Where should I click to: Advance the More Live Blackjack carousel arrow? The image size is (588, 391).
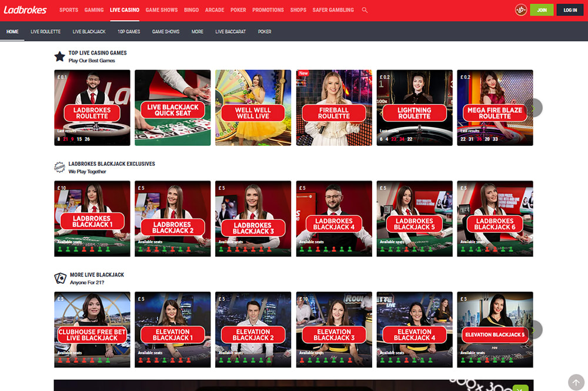pyautogui.click(x=533, y=330)
